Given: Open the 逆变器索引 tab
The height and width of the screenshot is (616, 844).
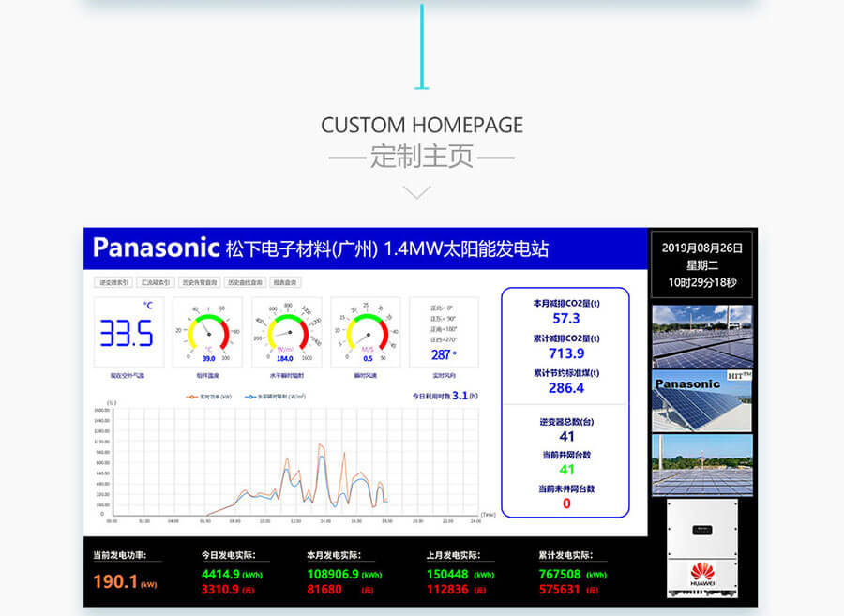Looking at the screenshot, I should [x=113, y=282].
